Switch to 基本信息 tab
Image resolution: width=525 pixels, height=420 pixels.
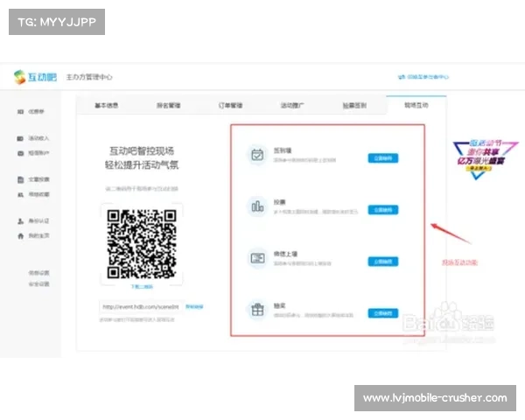107,106
